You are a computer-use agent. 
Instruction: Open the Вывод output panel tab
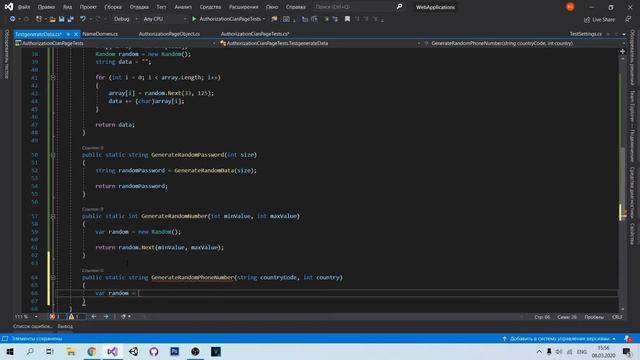pos(65,326)
